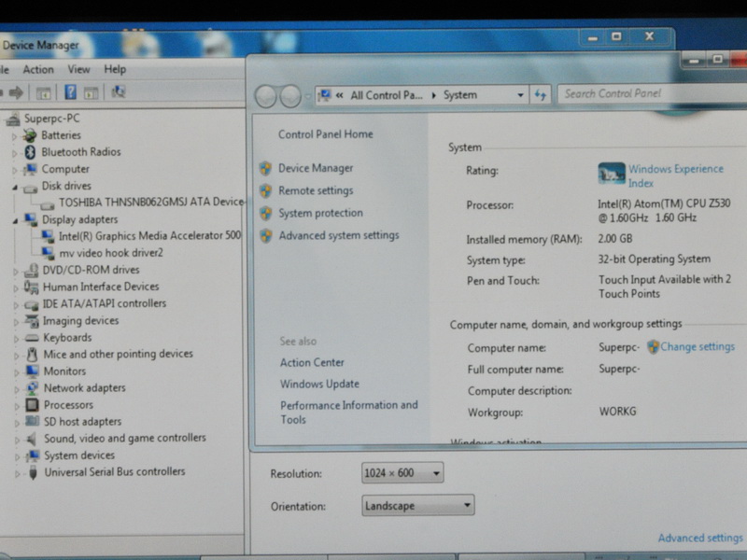Click the Windows Experience Index rating icon

click(612, 175)
